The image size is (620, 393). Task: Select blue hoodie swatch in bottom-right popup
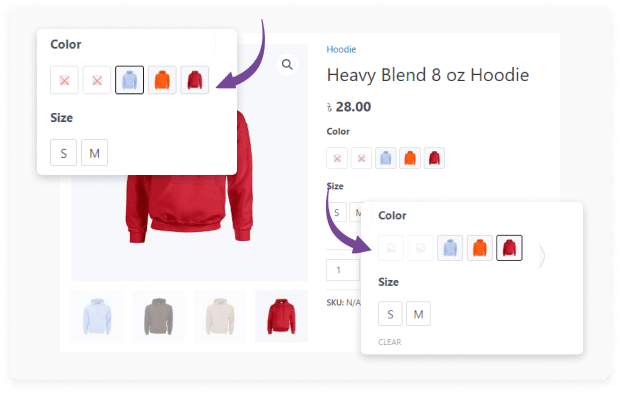(x=450, y=248)
